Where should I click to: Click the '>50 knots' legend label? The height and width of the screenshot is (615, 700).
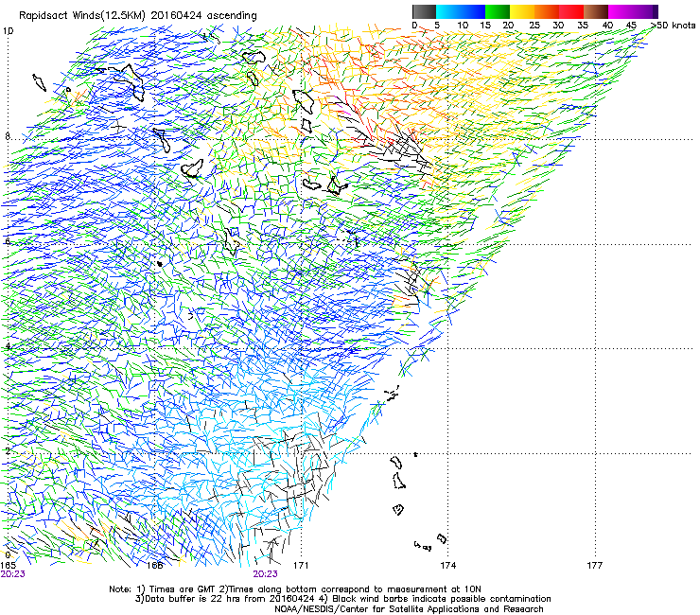[x=674, y=26]
